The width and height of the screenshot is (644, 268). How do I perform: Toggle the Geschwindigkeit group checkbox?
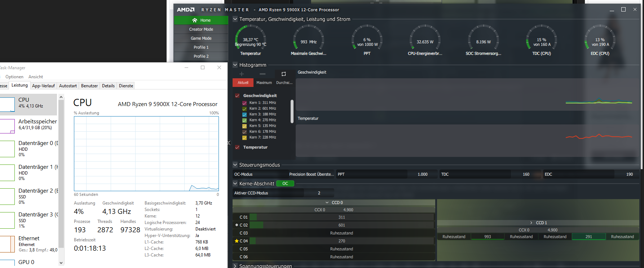pos(237,96)
